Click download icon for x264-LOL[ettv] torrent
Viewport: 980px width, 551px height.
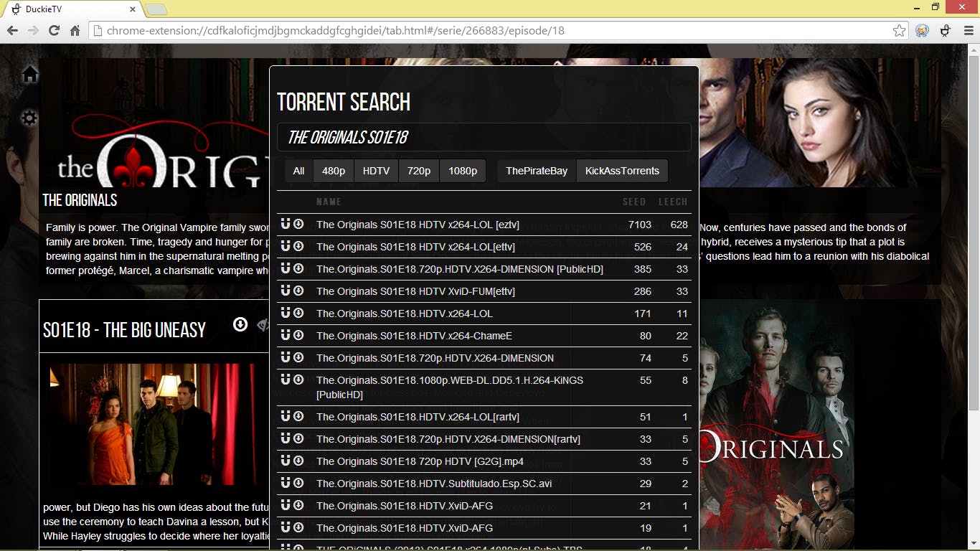(x=298, y=246)
